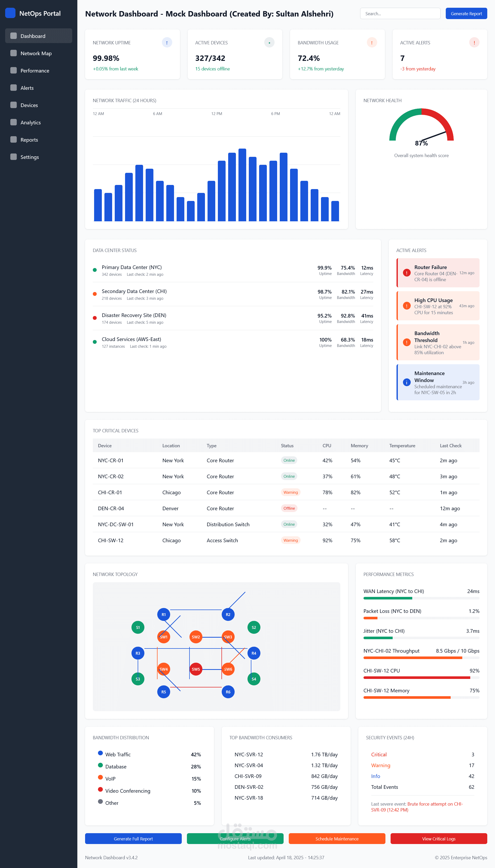Click the Network Uptime up-arrow icon
The height and width of the screenshot is (868, 495).
pyautogui.click(x=167, y=43)
